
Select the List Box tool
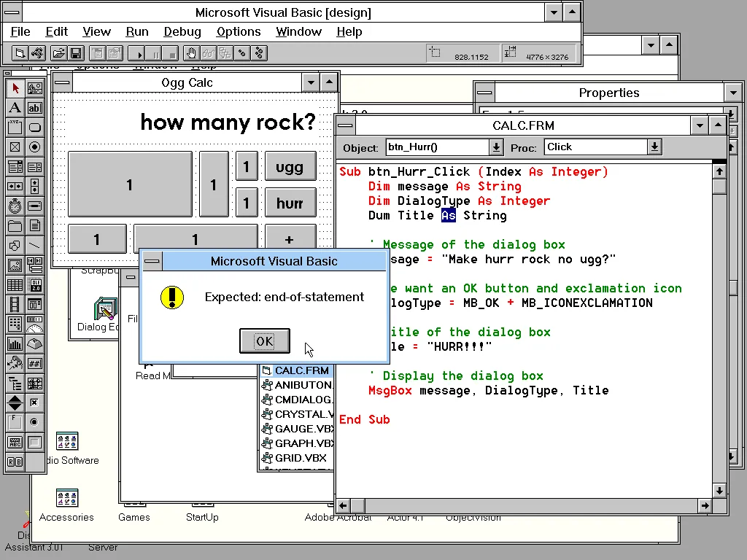click(35, 167)
